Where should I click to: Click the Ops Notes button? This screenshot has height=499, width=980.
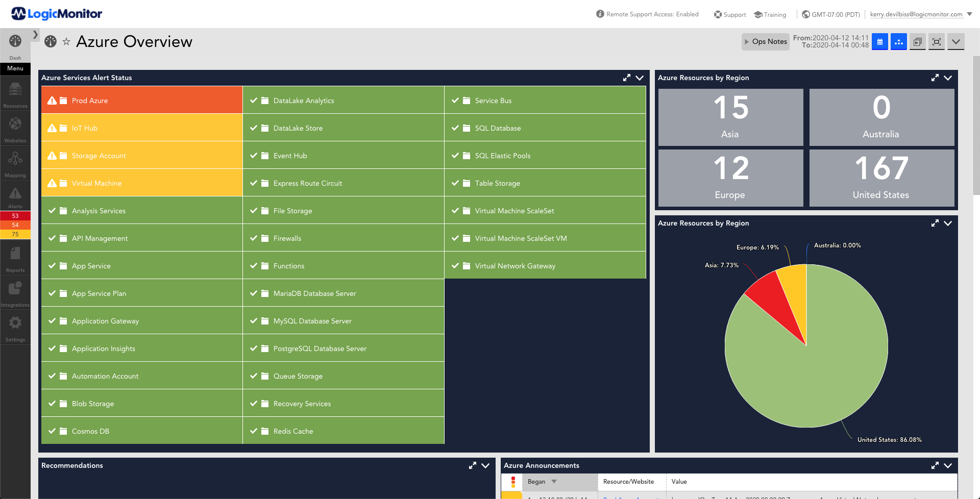765,41
